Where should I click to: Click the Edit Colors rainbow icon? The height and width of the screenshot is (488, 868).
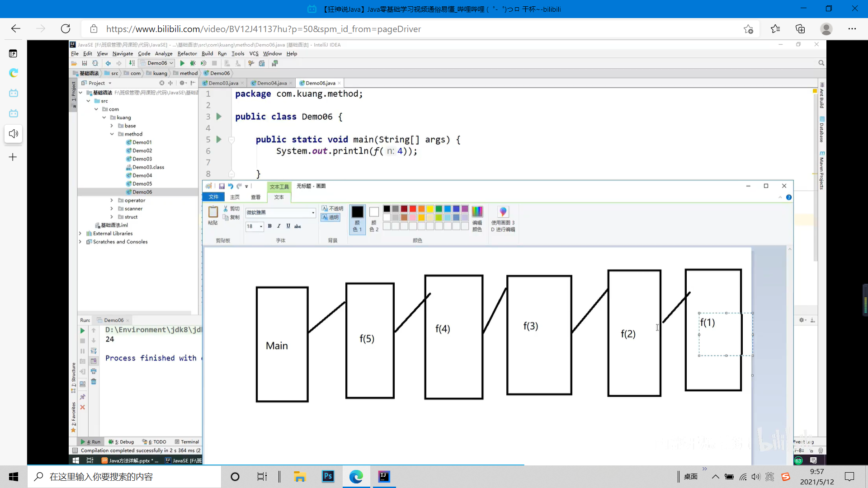477,211
